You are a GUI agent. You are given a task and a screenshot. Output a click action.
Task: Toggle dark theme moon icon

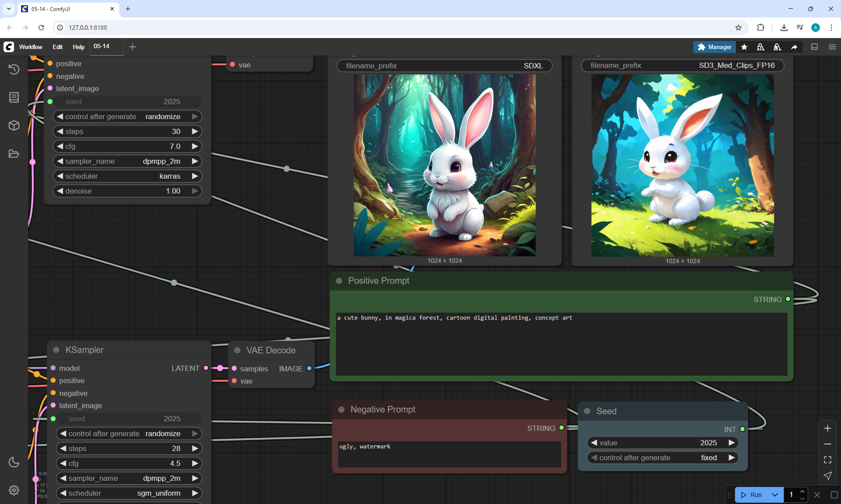pos(14,462)
